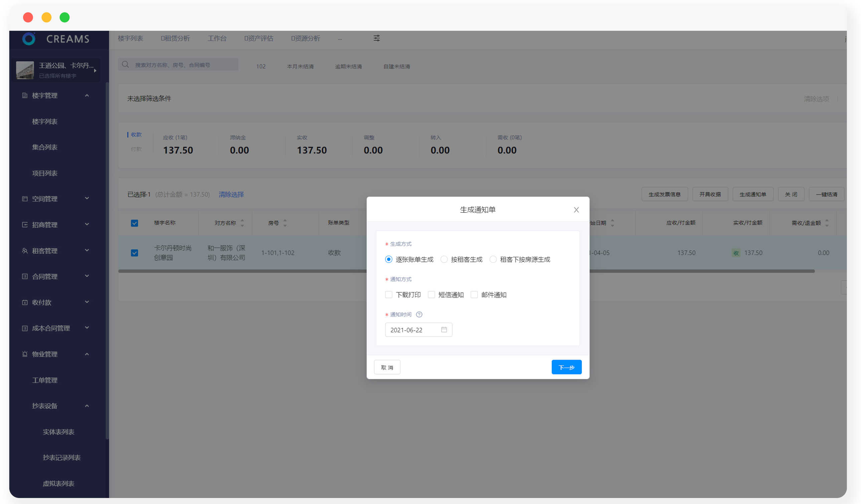Switch to 楼宇列表 top tab

click(x=130, y=38)
